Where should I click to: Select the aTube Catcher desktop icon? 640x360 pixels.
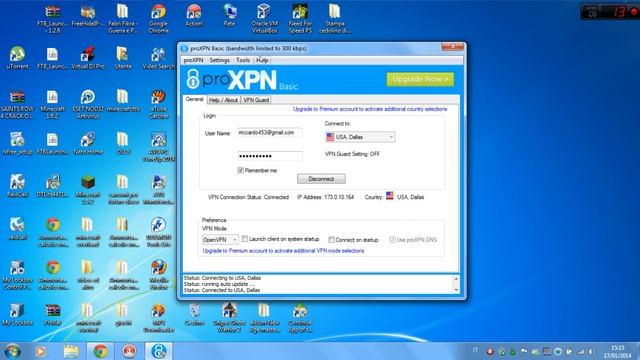tap(158, 104)
